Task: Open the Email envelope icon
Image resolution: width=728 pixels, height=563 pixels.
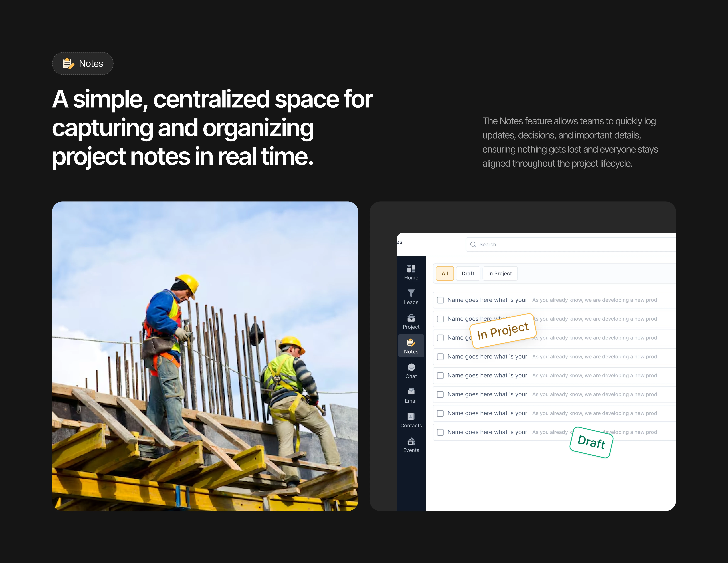Action: pos(411,392)
